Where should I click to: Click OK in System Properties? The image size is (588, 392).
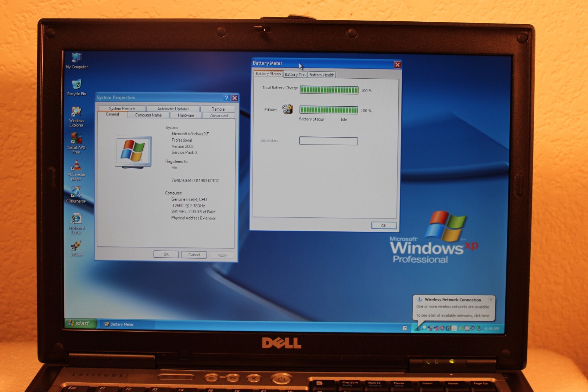[x=166, y=254]
